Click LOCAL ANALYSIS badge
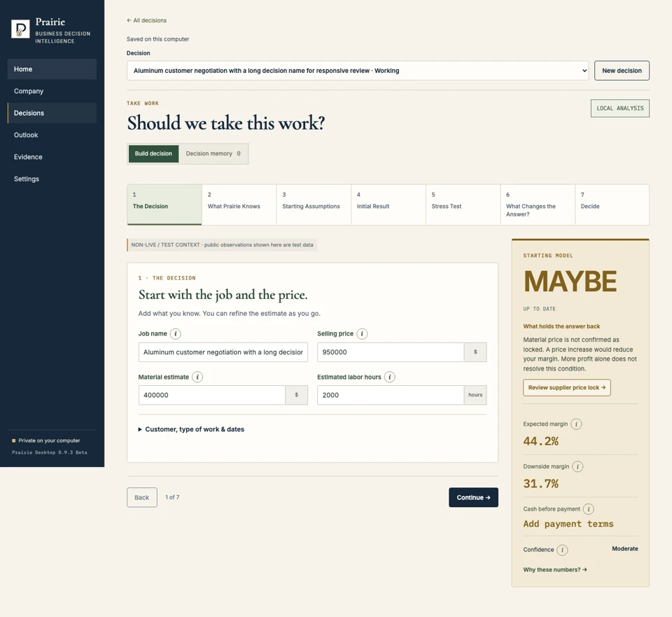Image resolution: width=672 pixels, height=617 pixels. 620,109
